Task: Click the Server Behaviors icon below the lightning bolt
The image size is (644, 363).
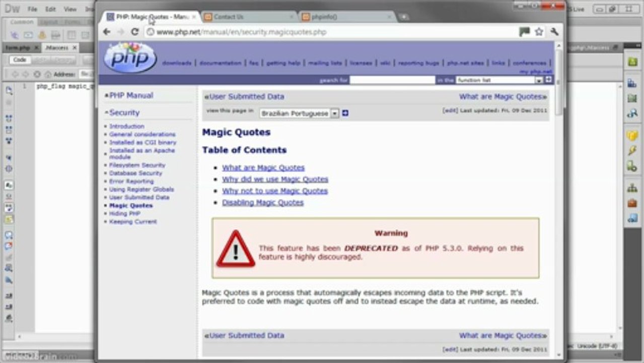Action: pyautogui.click(x=632, y=166)
